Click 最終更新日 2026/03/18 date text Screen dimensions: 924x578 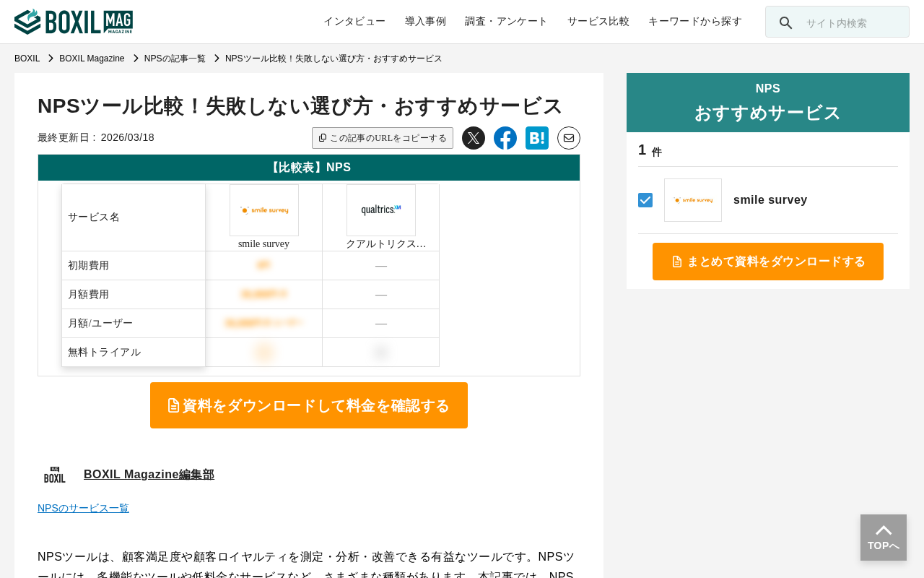coord(96,137)
